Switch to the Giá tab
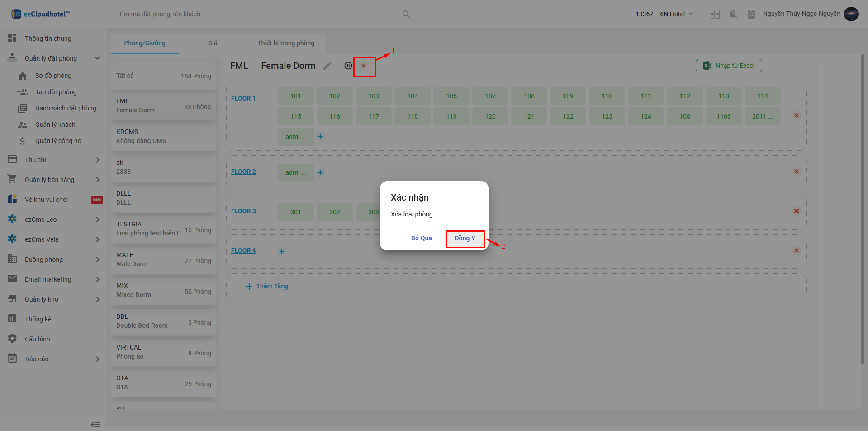 (213, 43)
